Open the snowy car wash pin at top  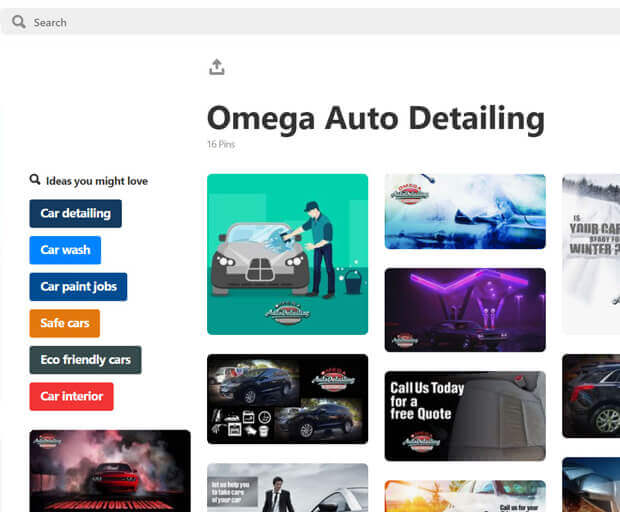click(465, 211)
